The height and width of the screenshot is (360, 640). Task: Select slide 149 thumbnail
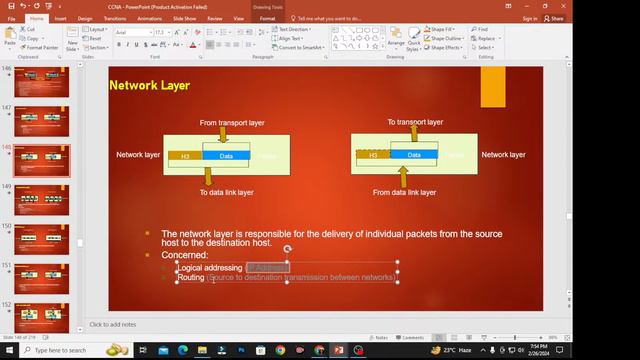[x=42, y=200]
